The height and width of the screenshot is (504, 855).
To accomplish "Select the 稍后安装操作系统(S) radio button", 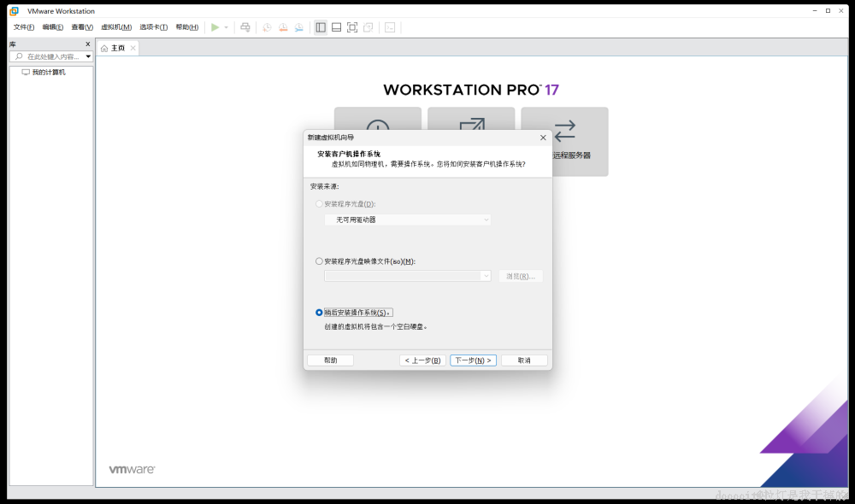I will pos(319,313).
